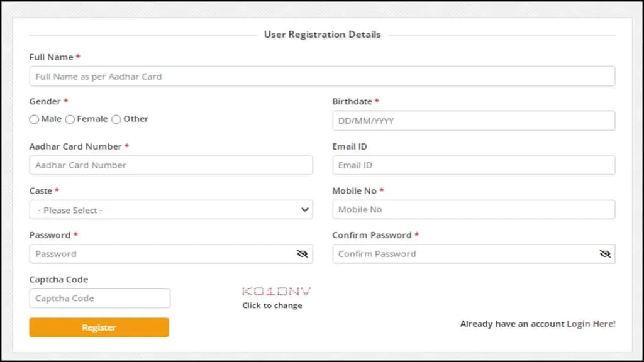Select the Male radio button

coord(34,119)
